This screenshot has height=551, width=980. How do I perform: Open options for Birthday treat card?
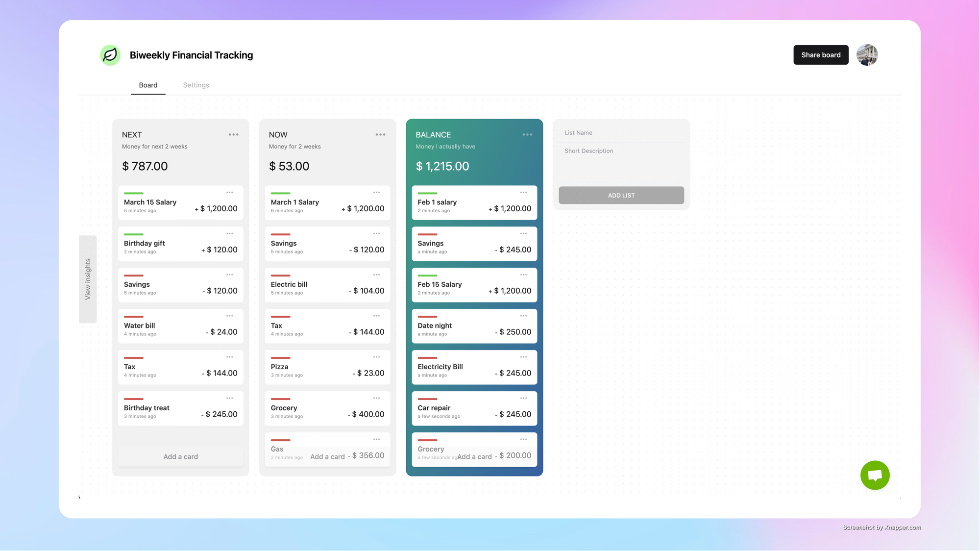coord(229,399)
